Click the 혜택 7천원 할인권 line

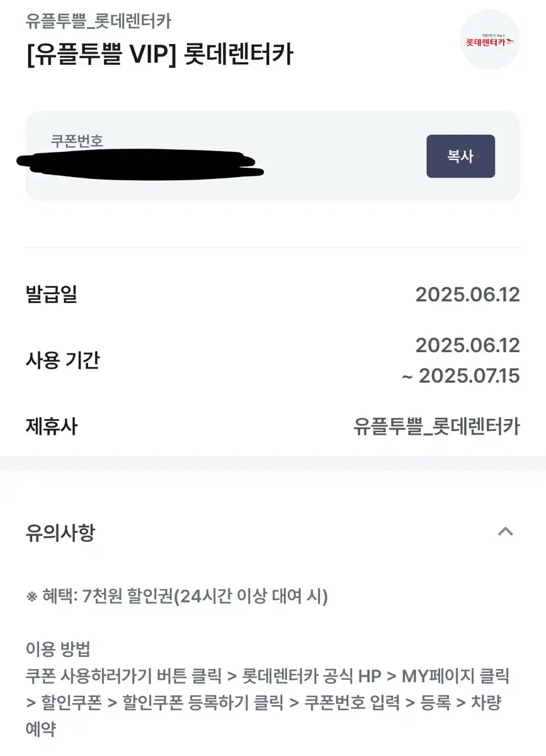(177, 596)
